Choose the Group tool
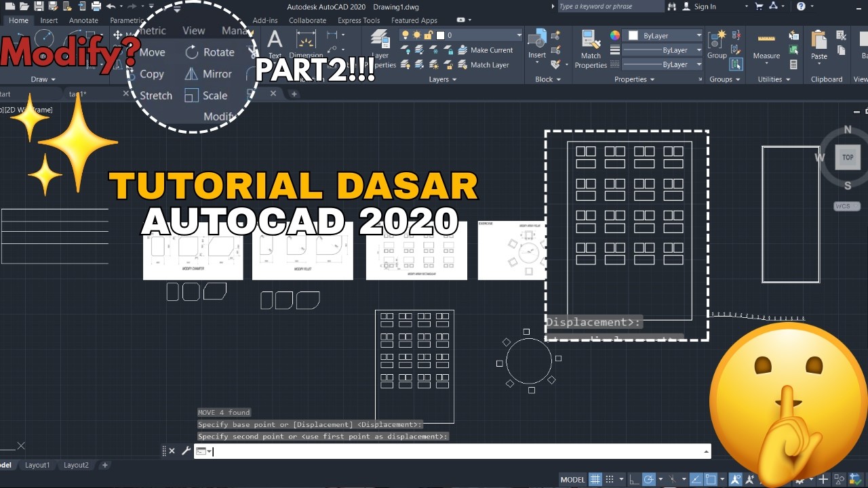 click(717, 45)
